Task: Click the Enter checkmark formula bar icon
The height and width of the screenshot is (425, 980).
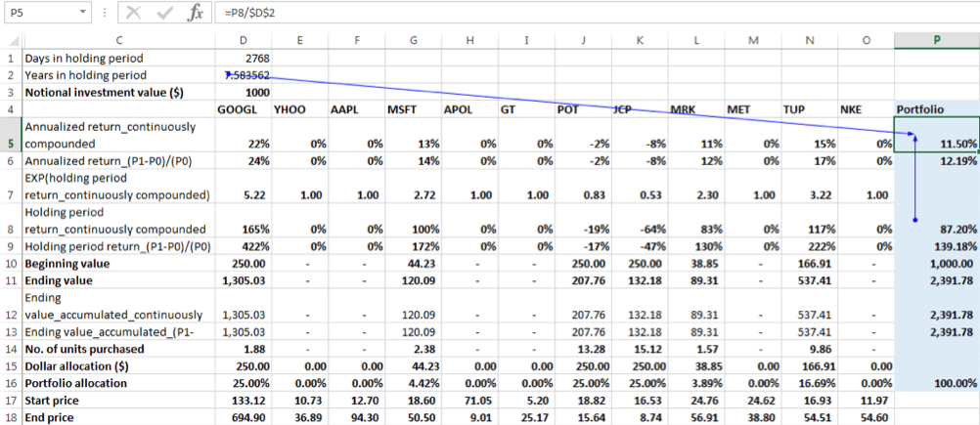Action: tap(163, 13)
